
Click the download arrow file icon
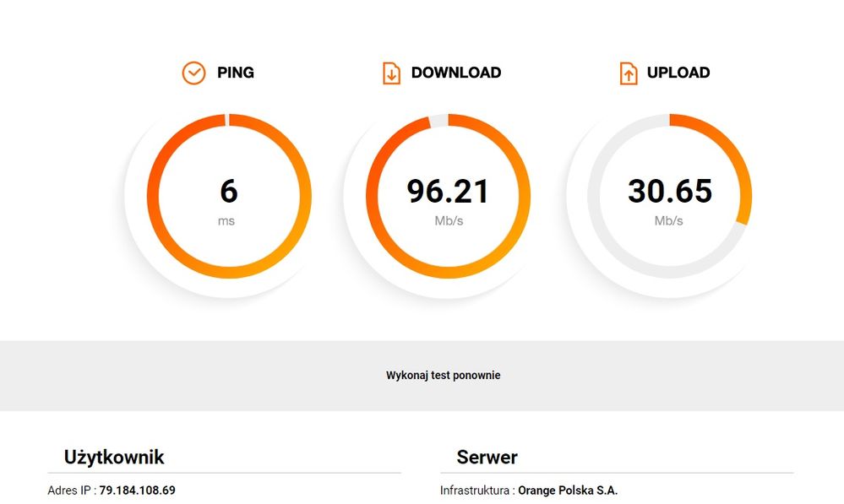(x=391, y=73)
